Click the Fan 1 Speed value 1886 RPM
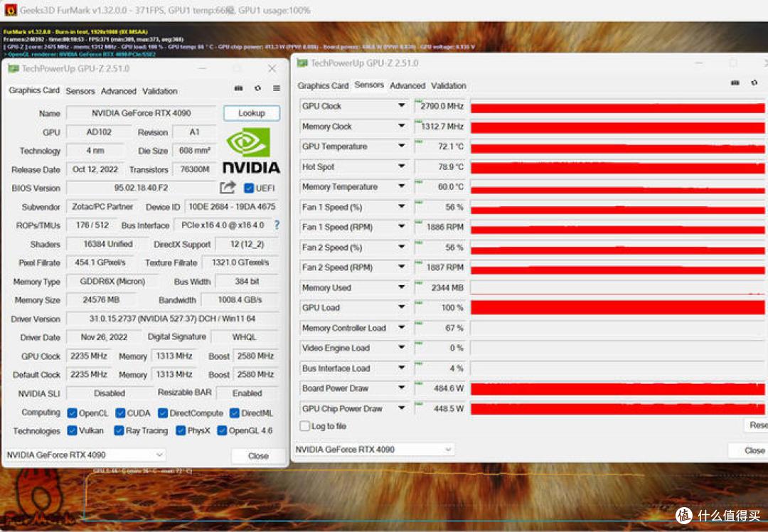768x532 pixels. point(439,228)
